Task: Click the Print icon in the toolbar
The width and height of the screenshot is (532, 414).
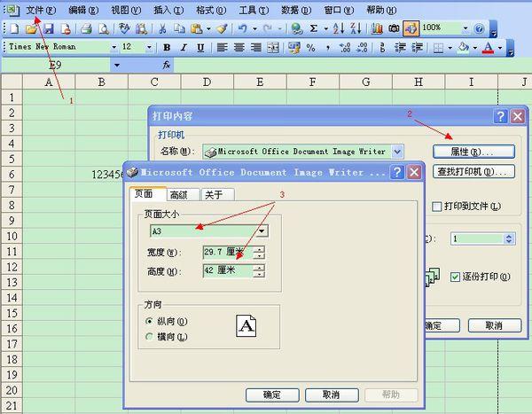Action: 86,29
